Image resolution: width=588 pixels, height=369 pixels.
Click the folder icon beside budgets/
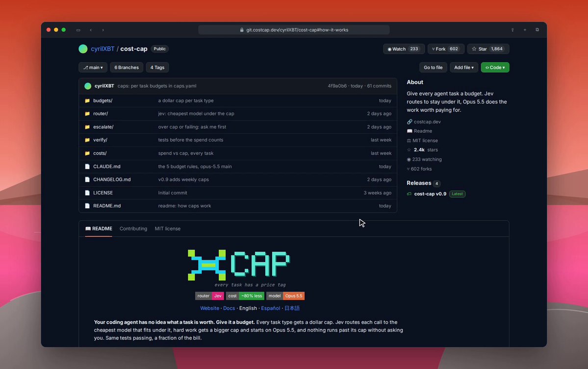click(87, 100)
